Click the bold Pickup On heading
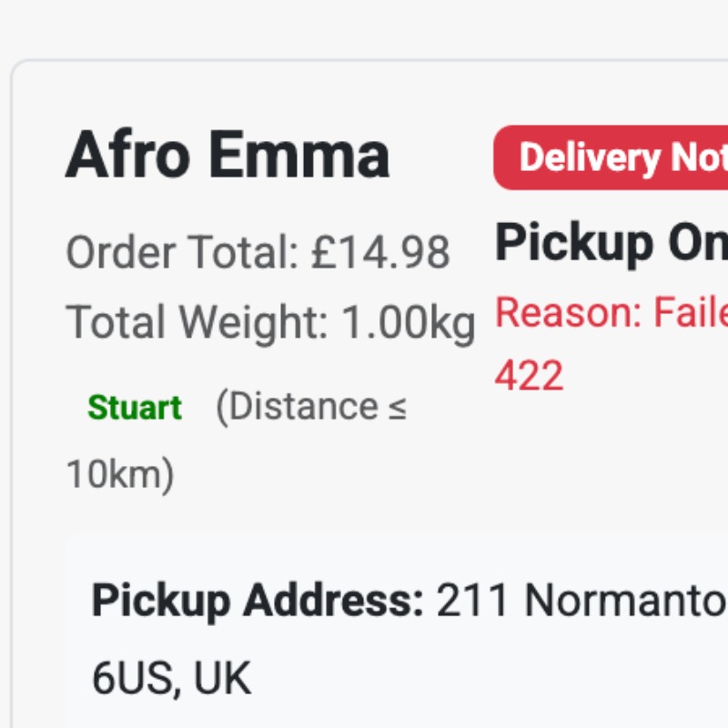The image size is (728, 728). tap(612, 243)
